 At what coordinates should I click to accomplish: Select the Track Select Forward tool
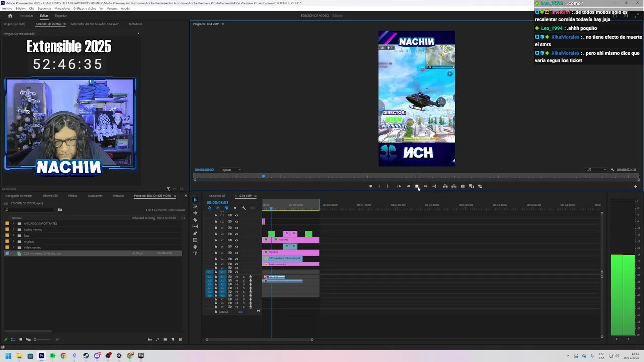click(195, 206)
